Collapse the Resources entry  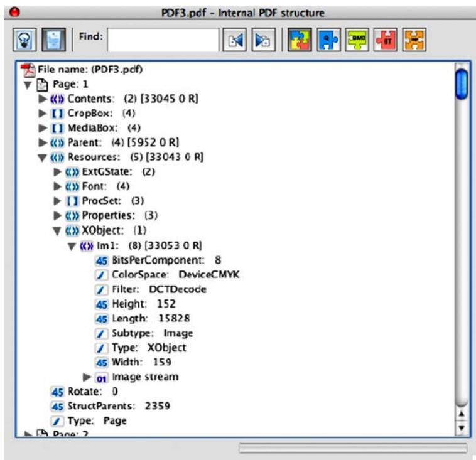[43, 158]
